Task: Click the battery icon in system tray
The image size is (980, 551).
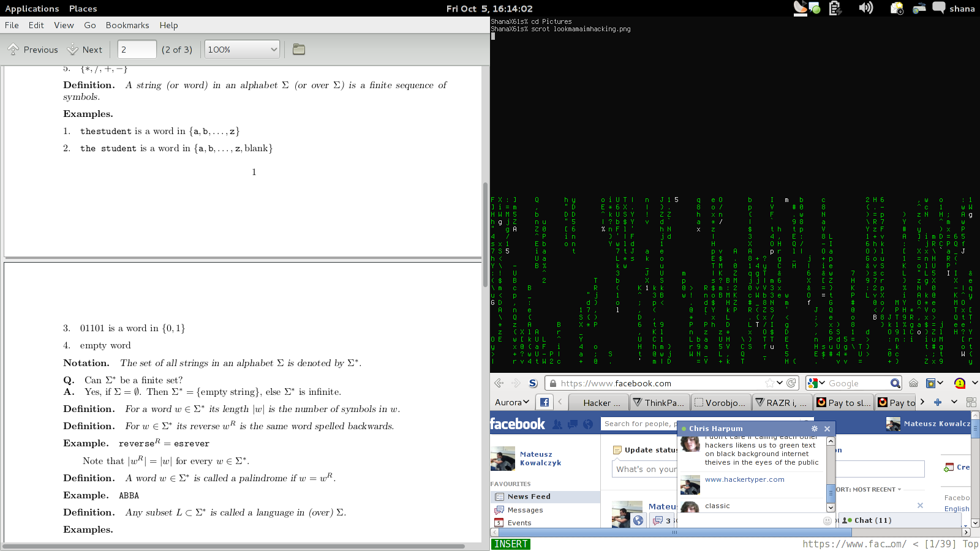Action: coord(834,8)
